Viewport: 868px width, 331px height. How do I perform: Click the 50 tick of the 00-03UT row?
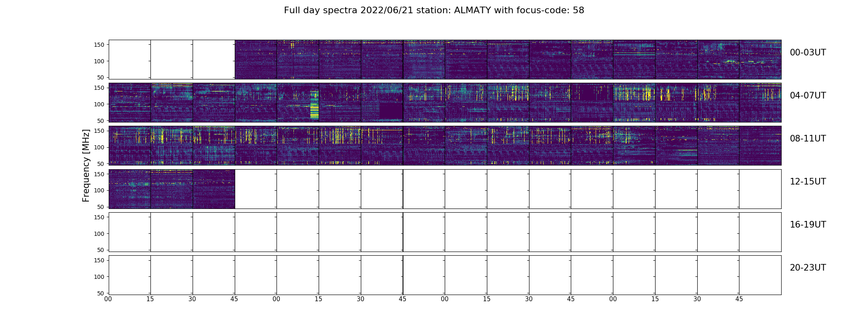coord(100,77)
